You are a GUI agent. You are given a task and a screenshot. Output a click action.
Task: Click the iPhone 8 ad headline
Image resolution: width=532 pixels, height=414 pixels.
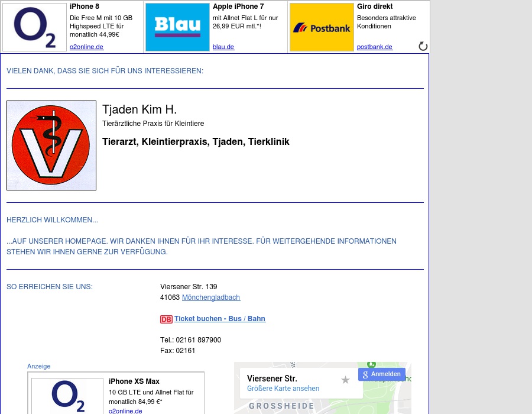pos(85,7)
